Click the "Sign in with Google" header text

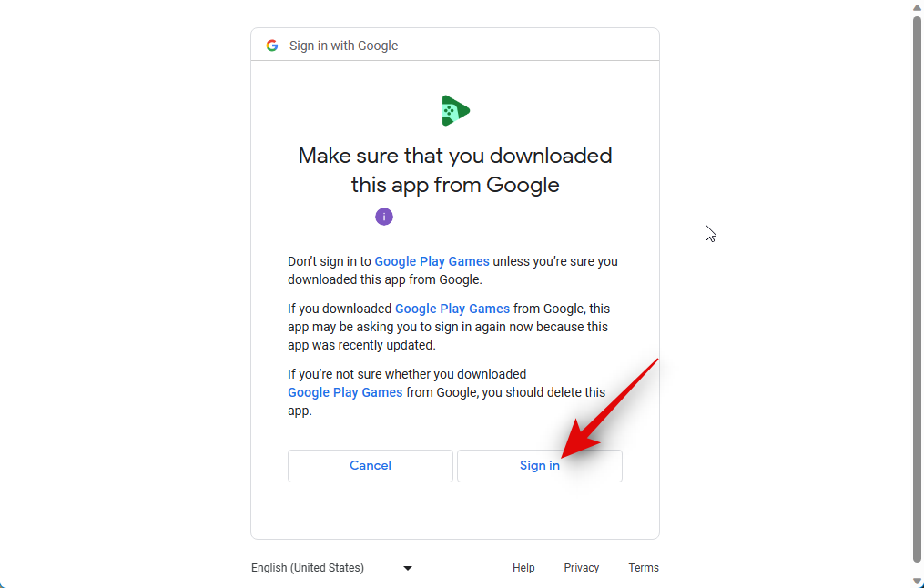[x=343, y=46]
